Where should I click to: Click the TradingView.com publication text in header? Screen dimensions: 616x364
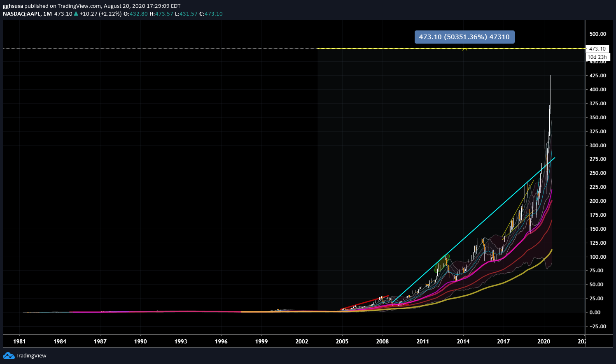tap(79, 6)
